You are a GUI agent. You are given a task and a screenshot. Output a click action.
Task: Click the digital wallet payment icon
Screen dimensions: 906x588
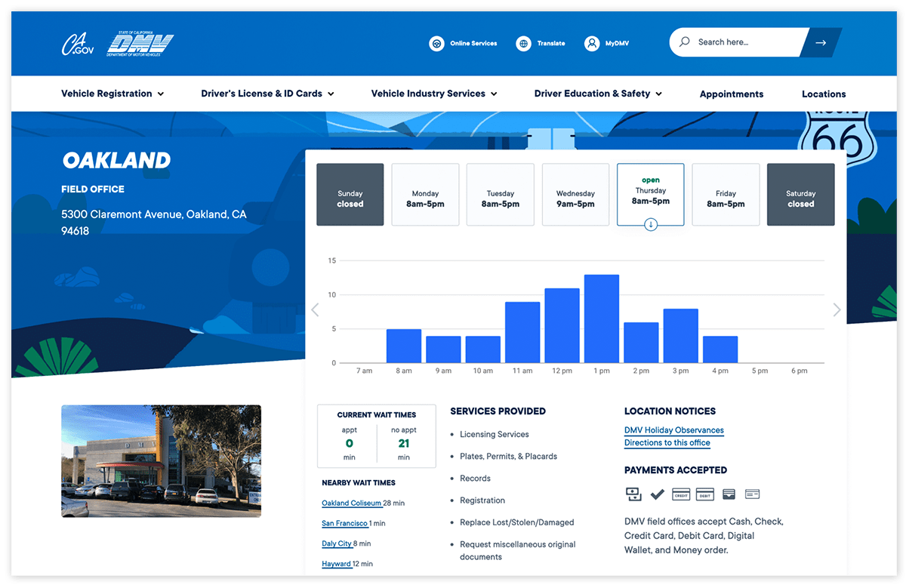[x=729, y=494]
